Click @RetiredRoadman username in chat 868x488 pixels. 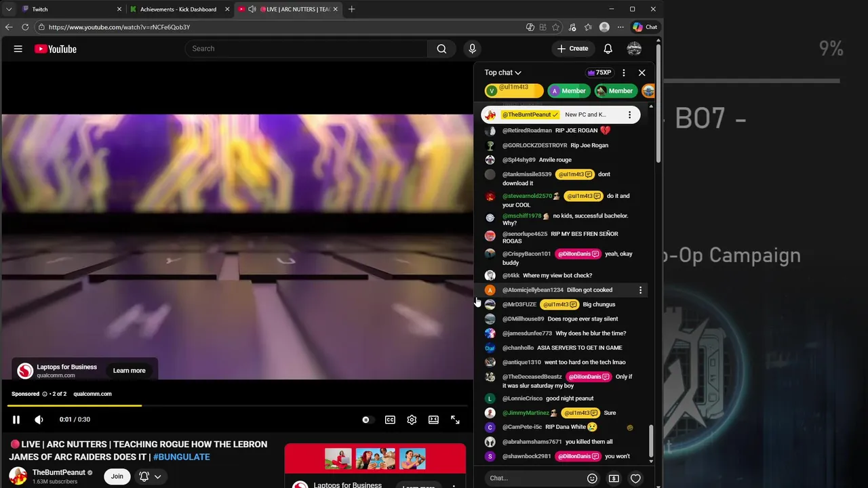[x=527, y=131]
